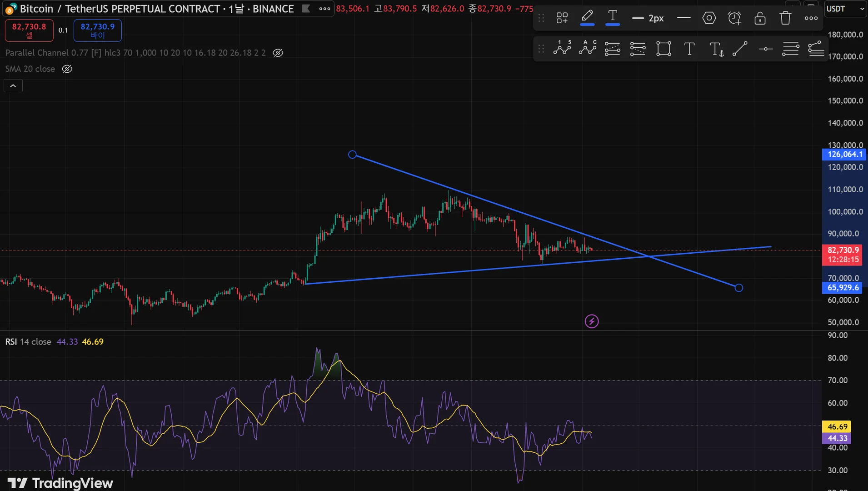
Task: Open the drawing templates grid icon
Action: pos(562,18)
